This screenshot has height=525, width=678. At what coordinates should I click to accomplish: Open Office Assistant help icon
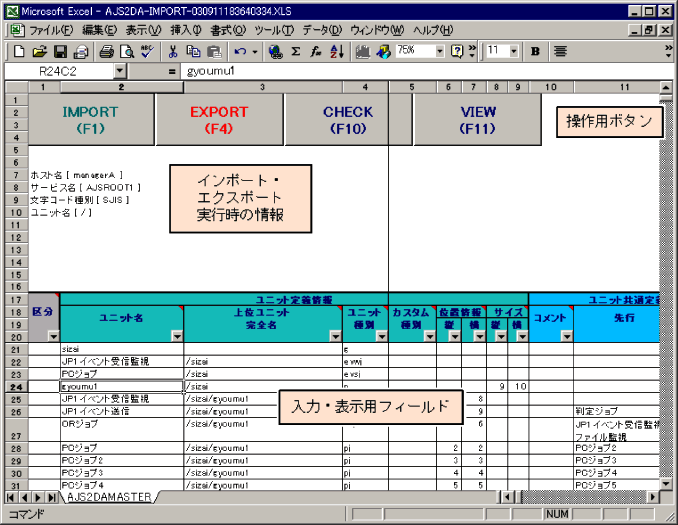tap(457, 51)
